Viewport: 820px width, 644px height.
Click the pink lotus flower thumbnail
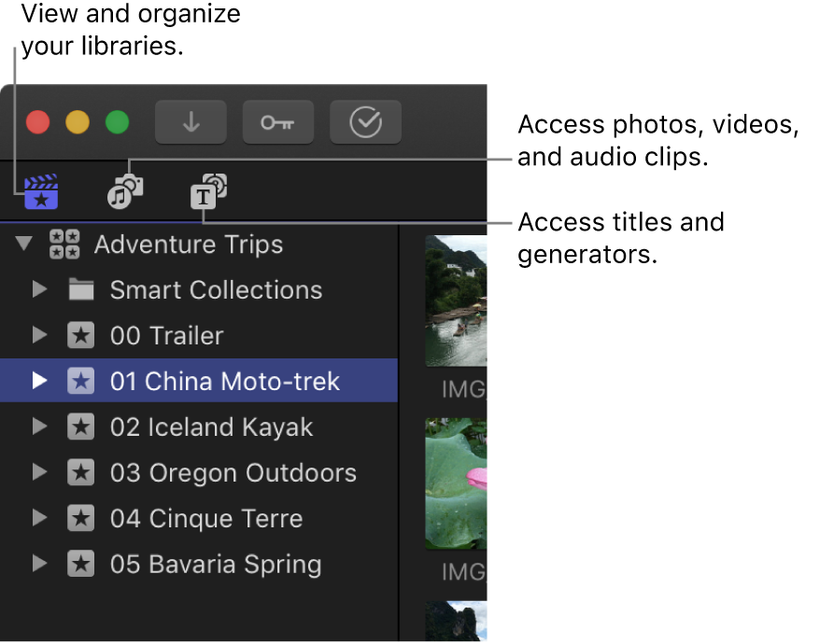456,483
